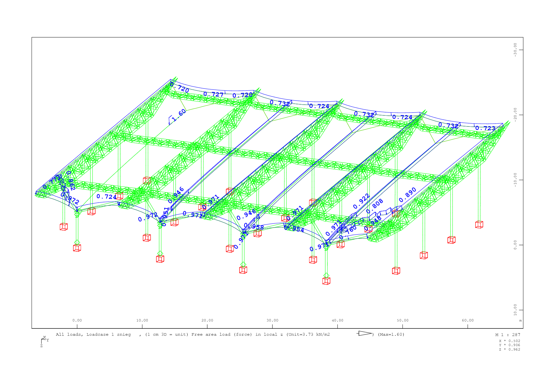This screenshot has height=392, width=555.
Task: Click the 60.00 tick on horizontal axis
Action: click(x=468, y=320)
